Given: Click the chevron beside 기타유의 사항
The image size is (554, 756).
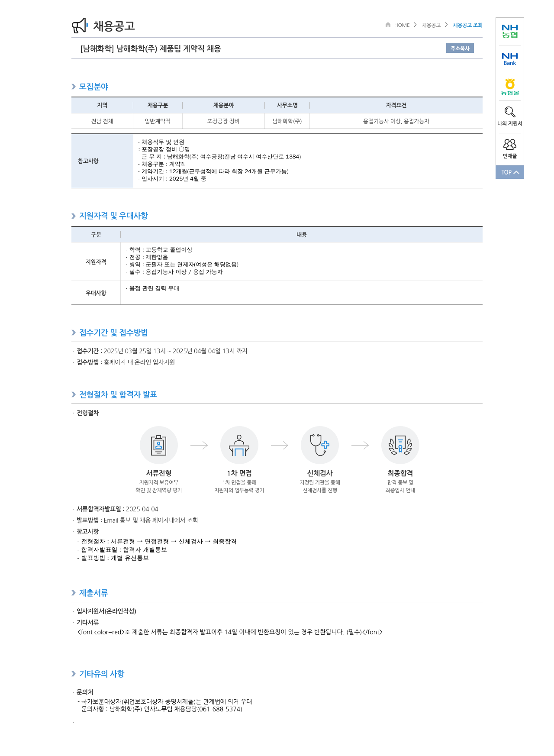Looking at the screenshot, I should point(74,674).
